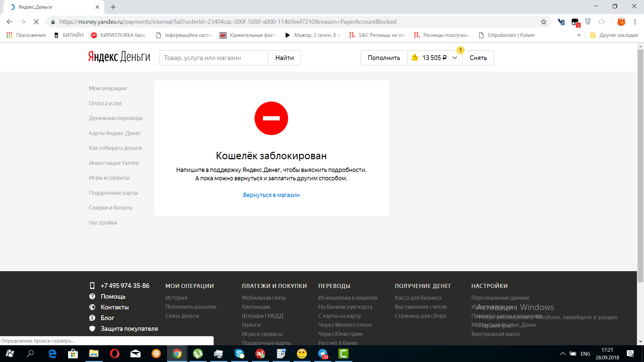
Task: Open Telegram from the taskbar
Action: (x=323, y=354)
